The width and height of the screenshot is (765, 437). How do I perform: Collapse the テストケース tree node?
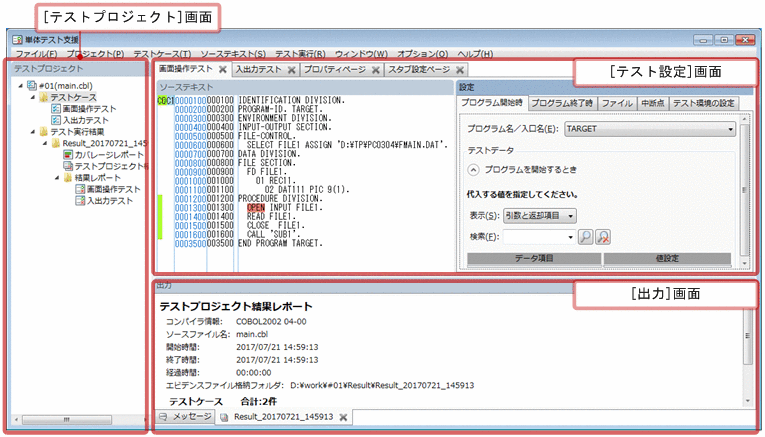(33, 98)
